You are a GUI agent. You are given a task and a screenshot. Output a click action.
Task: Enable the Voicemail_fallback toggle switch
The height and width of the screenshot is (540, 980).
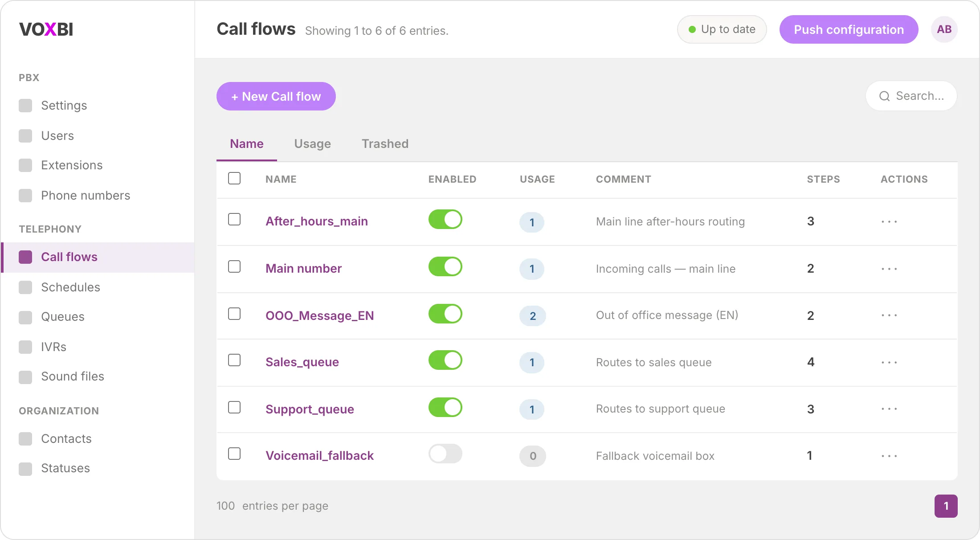445,454
